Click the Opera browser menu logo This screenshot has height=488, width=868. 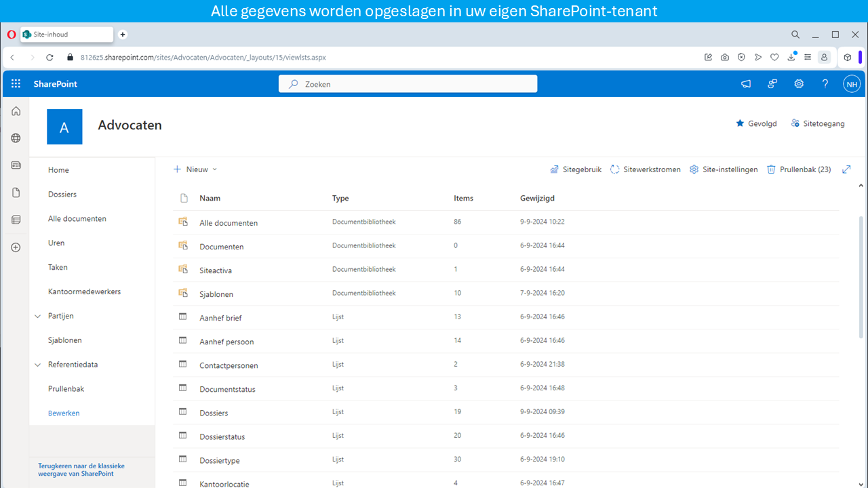click(x=12, y=35)
